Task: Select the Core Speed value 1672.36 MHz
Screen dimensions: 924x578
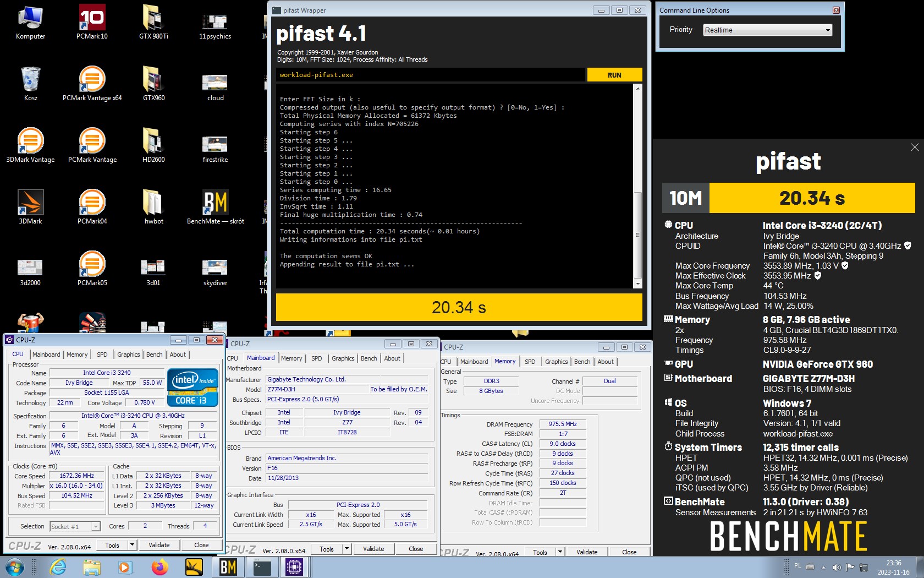Action: click(x=76, y=476)
